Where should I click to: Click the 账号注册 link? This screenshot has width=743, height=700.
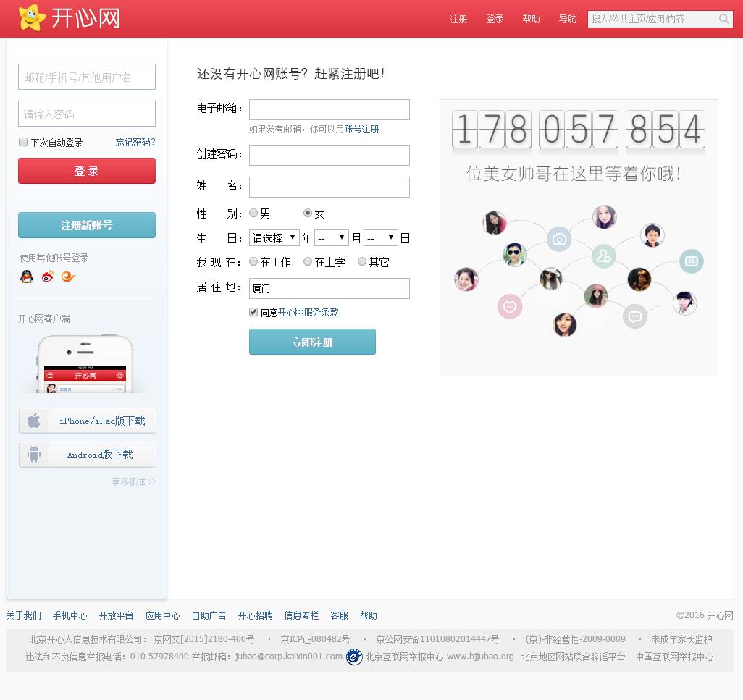(361, 130)
